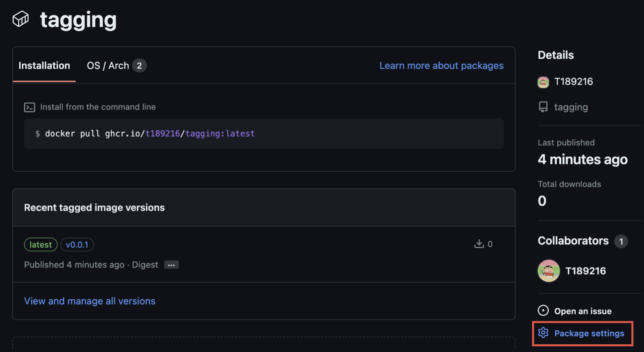
Task: Click the OS / Arch count badge 2
Action: click(x=139, y=66)
